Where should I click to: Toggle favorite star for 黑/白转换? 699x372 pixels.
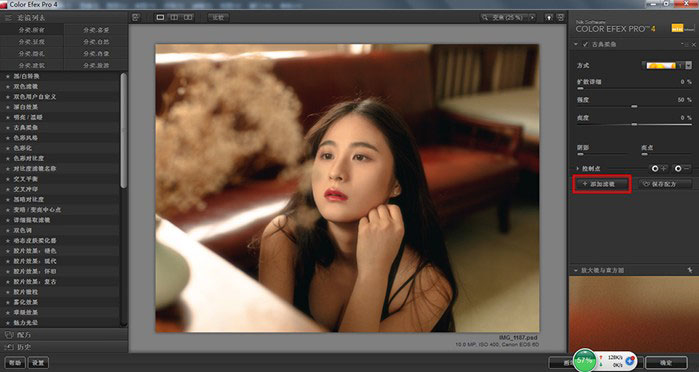(x=8, y=76)
